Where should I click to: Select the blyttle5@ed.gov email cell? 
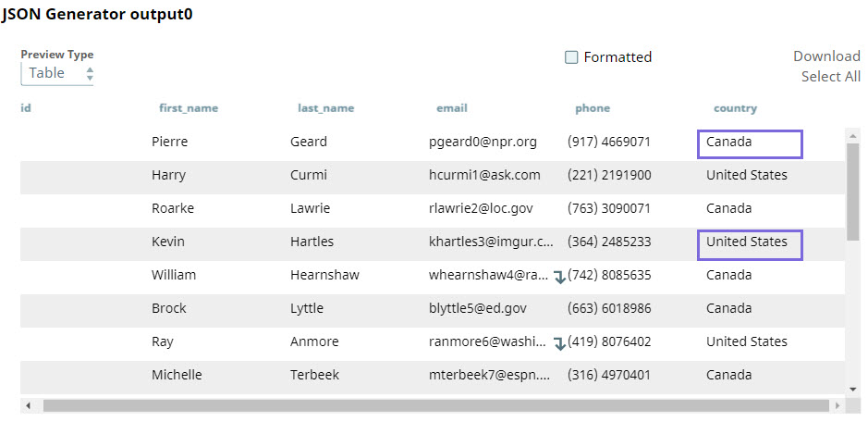[477, 308]
